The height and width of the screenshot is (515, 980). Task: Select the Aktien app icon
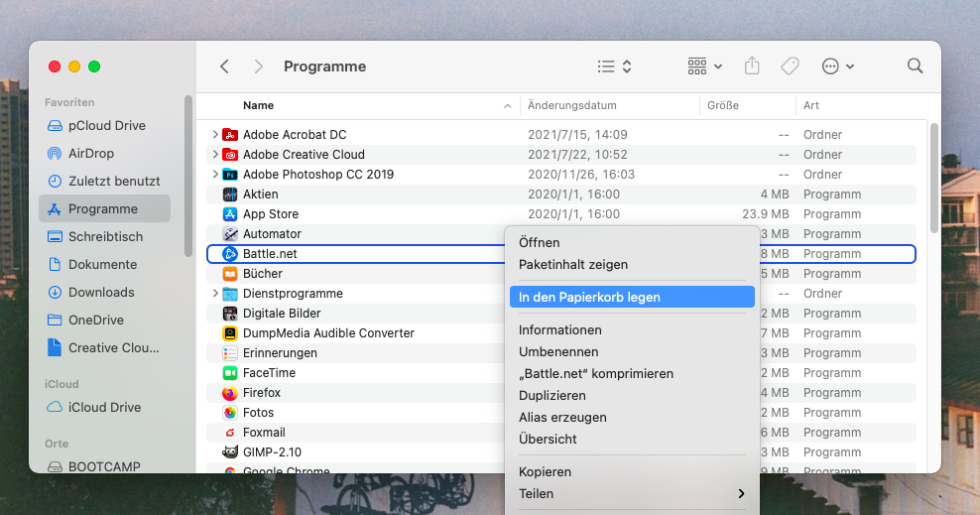tap(230, 194)
